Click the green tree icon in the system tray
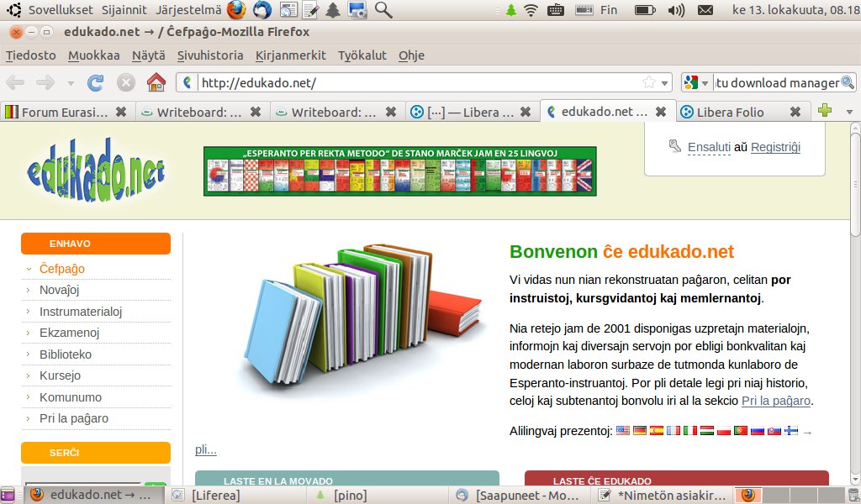The height and width of the screenshot is (504, 861). [x=511, y=10]
